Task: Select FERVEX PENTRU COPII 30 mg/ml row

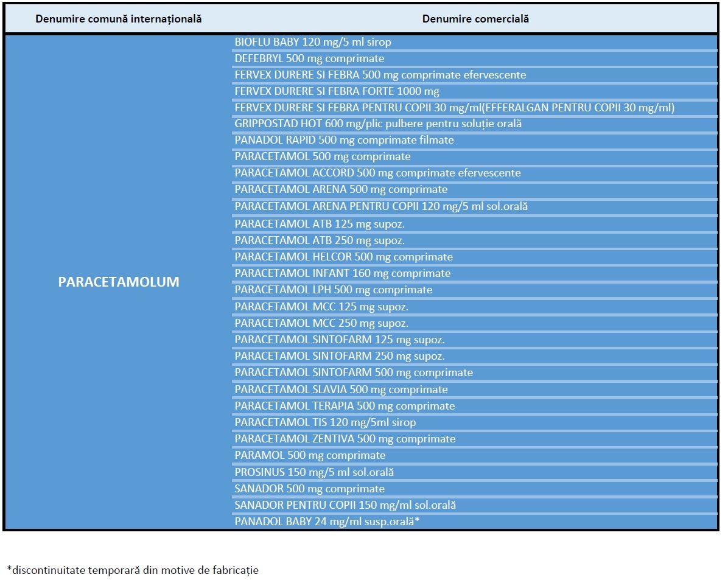Action: point(475,108)
